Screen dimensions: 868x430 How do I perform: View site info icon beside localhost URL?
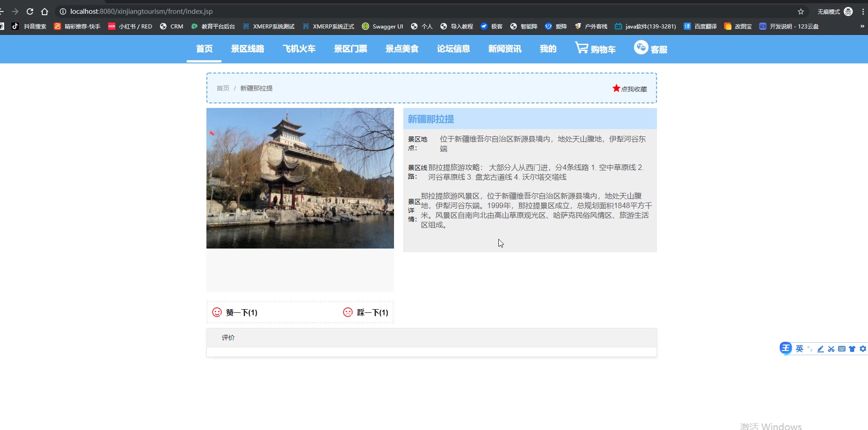(x=63, y=11)
